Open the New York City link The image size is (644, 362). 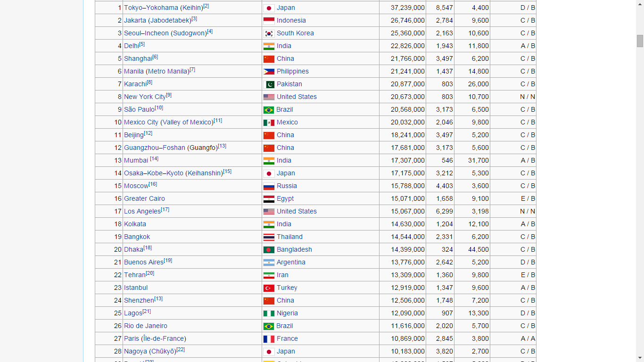(x=145, y=97)
